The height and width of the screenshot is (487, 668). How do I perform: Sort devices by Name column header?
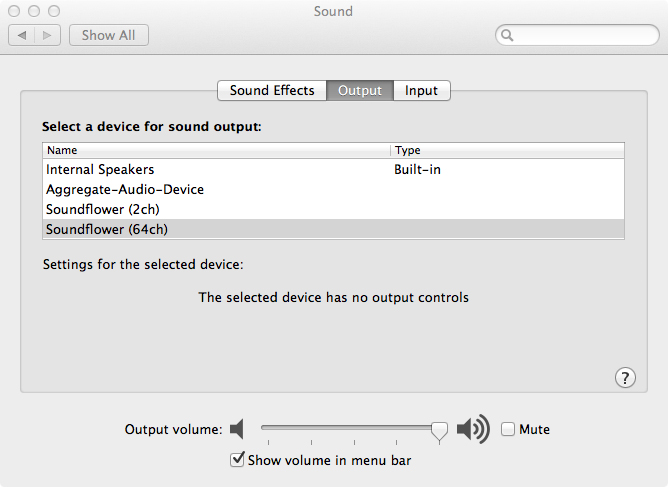(x=215, y=150)
